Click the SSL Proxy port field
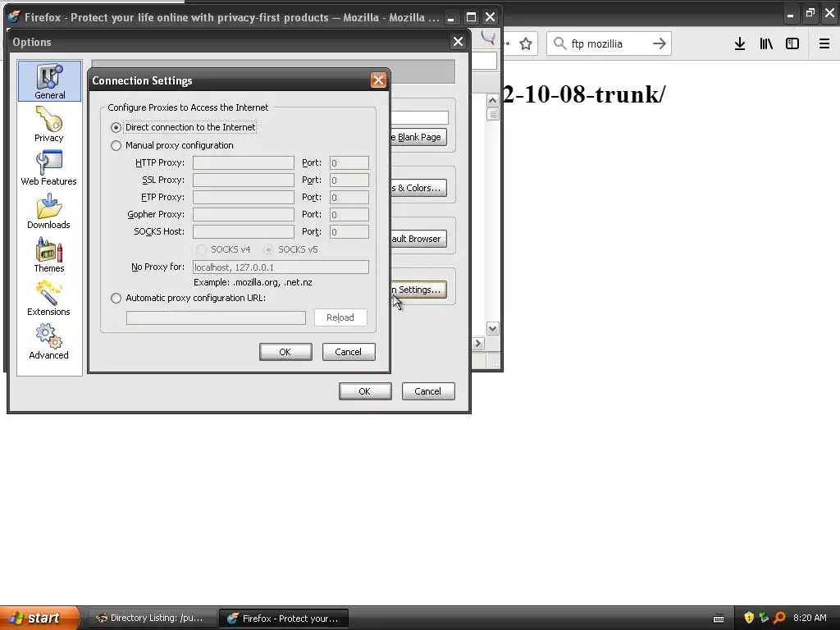840x630 pixels. 349,180
